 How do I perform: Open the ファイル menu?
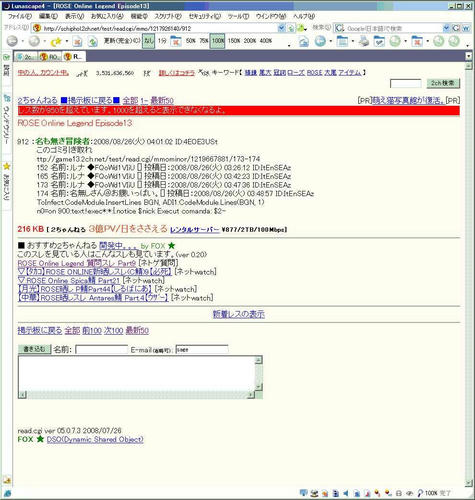[x=20, y=16]
